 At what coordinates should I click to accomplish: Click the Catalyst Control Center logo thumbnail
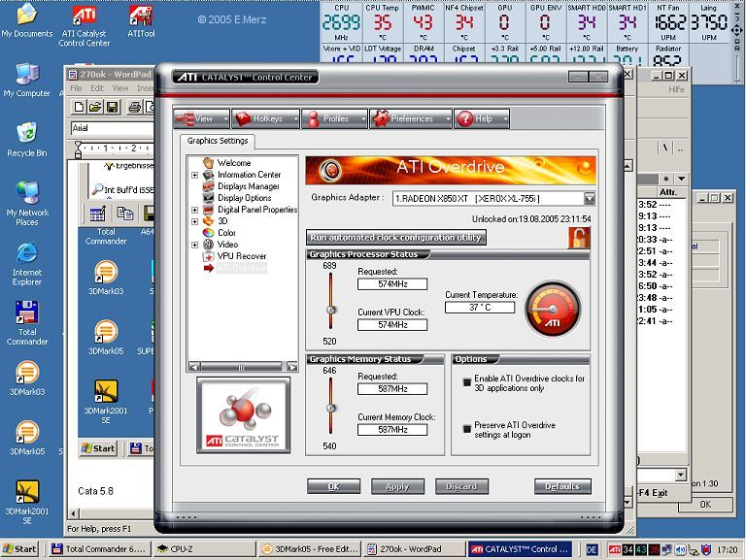(244, 415)
